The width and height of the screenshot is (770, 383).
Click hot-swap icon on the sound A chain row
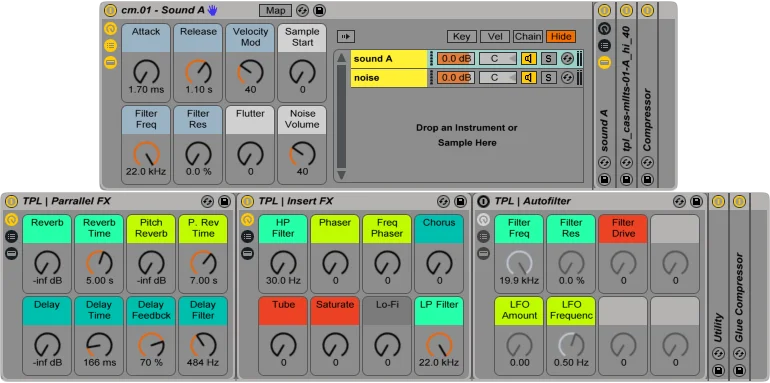pos(567,58)
